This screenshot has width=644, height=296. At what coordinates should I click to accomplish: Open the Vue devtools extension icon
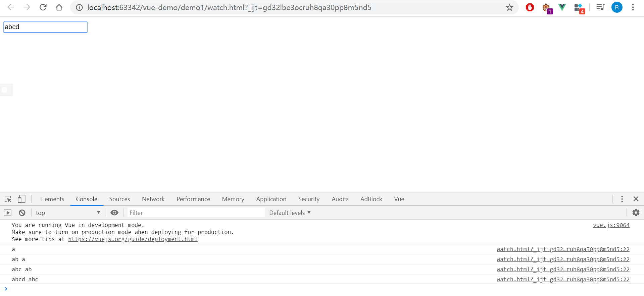pyautogui.click(x=562, y=7)
